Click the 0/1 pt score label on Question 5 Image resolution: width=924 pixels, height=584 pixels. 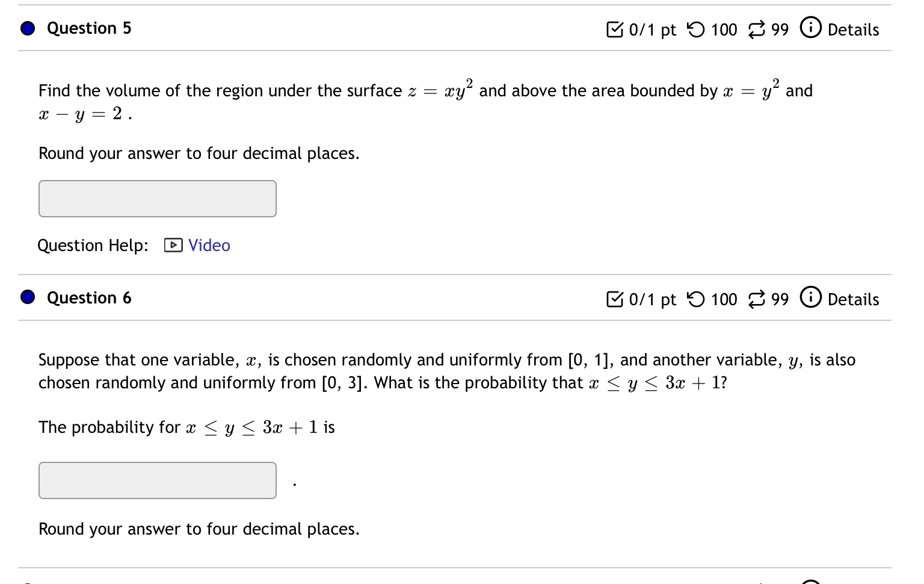(x=652, y=29)
